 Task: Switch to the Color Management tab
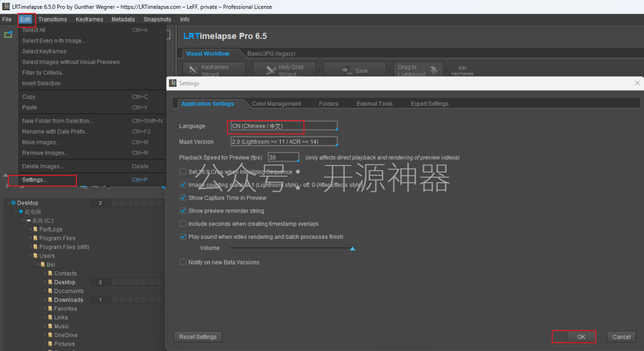(276, 104)
